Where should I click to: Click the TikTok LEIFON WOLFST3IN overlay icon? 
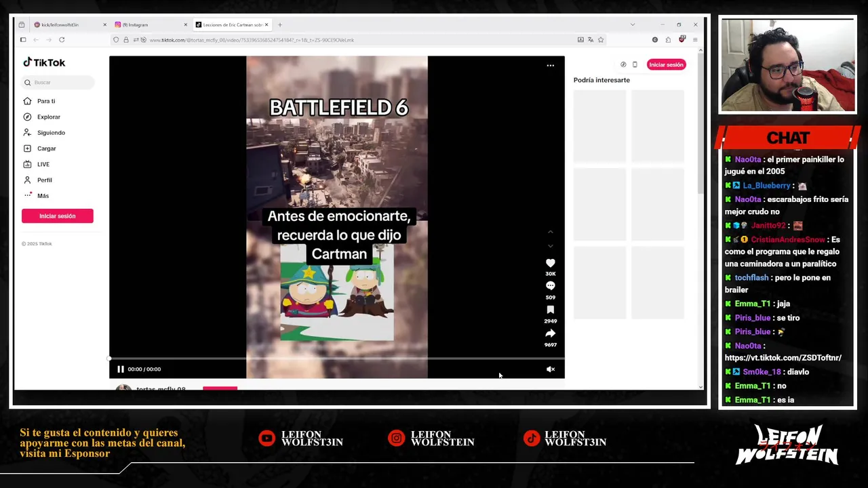[x=532, y=439]
